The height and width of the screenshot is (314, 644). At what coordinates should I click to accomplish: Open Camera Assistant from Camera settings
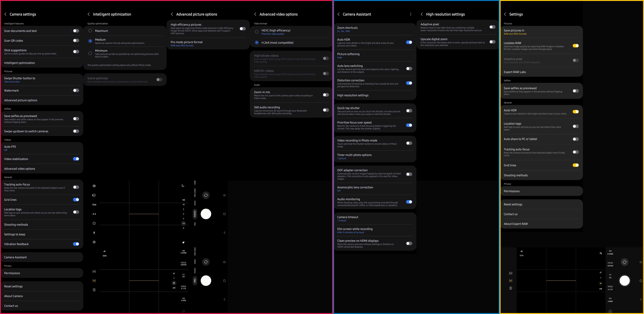coord(42,257)
